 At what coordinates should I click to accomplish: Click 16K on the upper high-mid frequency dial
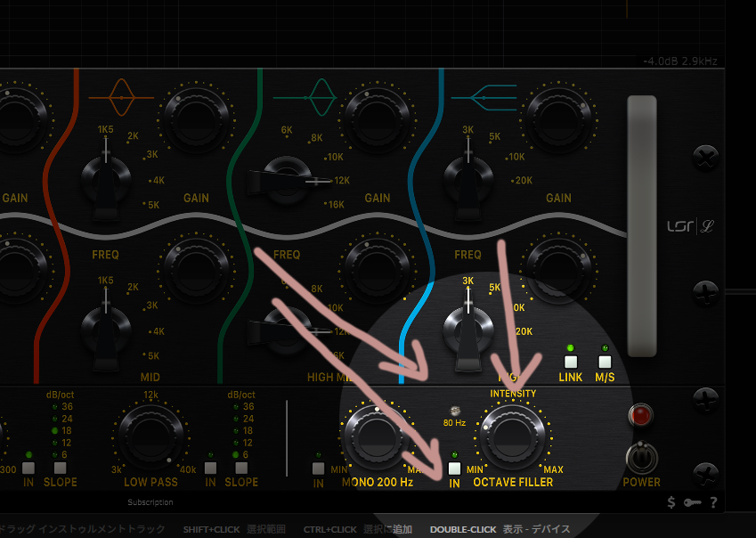pyautogui.click(x=337, y=205)
